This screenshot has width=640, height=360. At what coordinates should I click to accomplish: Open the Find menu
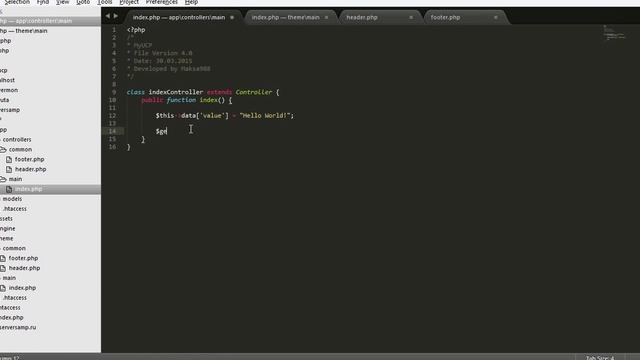(x=43, y=2)
